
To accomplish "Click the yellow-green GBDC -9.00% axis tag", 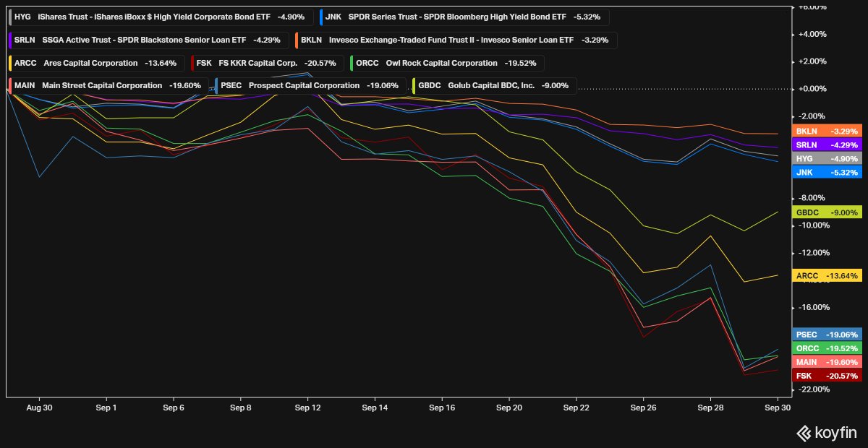I will click(x=827, y=212).
